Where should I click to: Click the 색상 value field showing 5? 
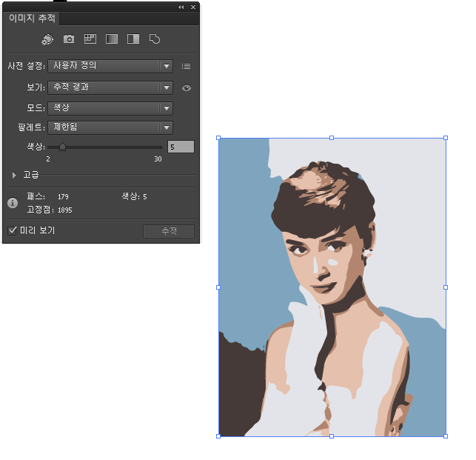181,147
